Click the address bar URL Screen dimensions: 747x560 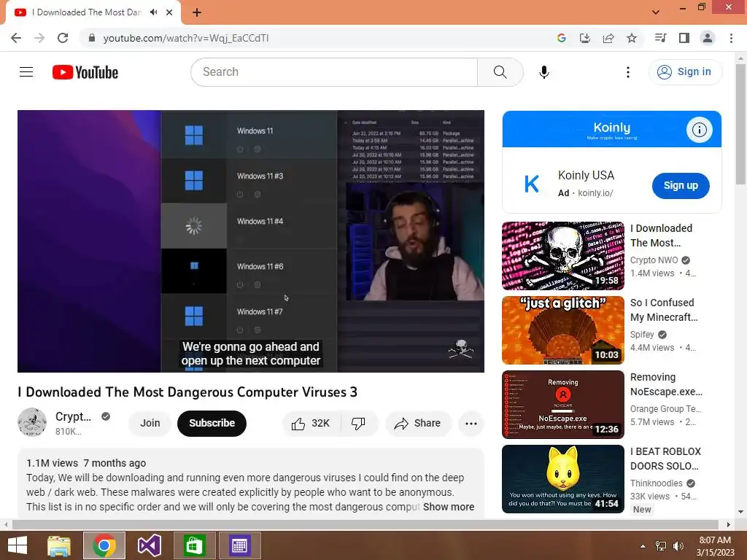(186, 38)
